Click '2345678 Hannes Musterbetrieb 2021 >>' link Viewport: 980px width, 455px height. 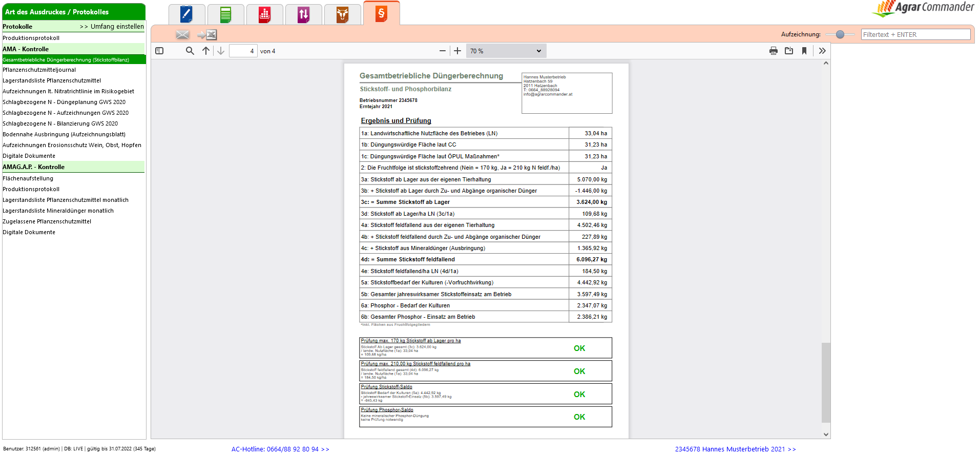click(x=735, y=449)
